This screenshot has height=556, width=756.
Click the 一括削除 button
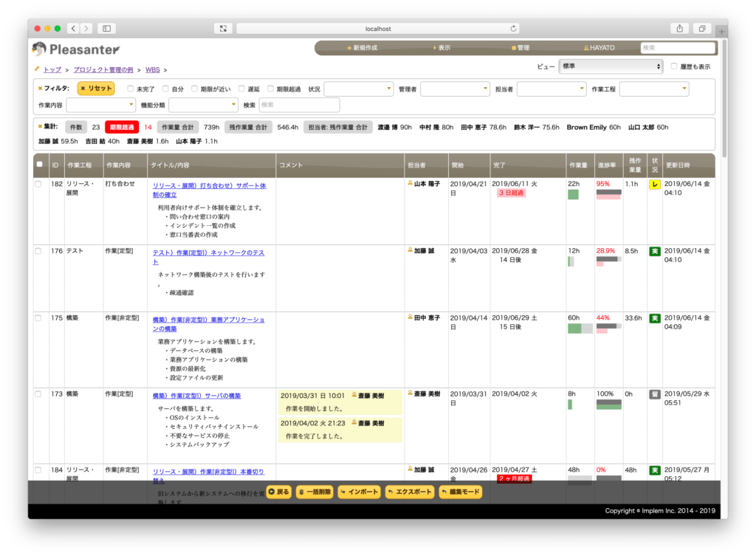(x=315, y=492)
